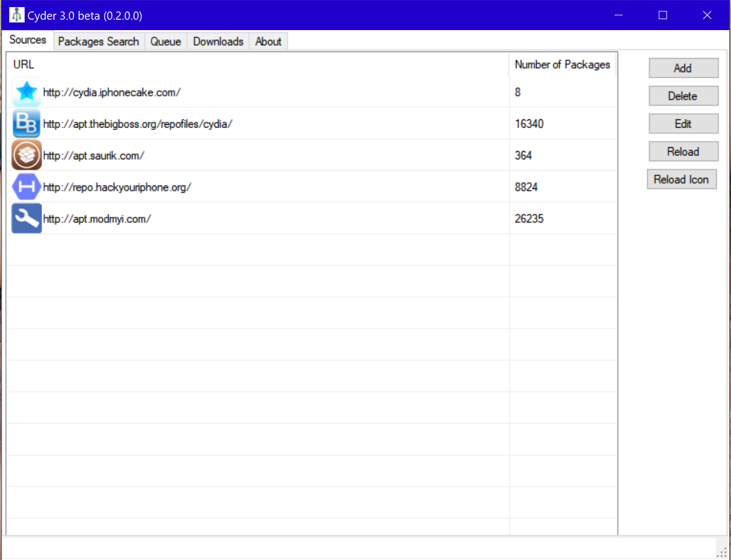Select the HackYouriPhone hexagon icon
This screenshot has width=731, height=560.
[x=26, y=187]
